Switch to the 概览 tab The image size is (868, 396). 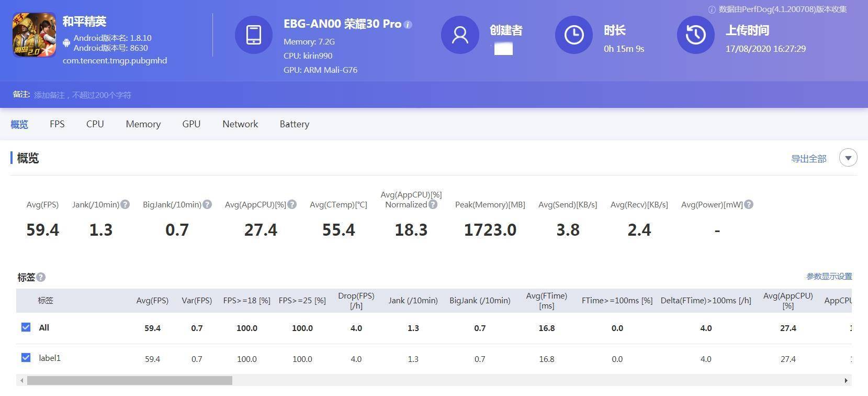[19, 124]
